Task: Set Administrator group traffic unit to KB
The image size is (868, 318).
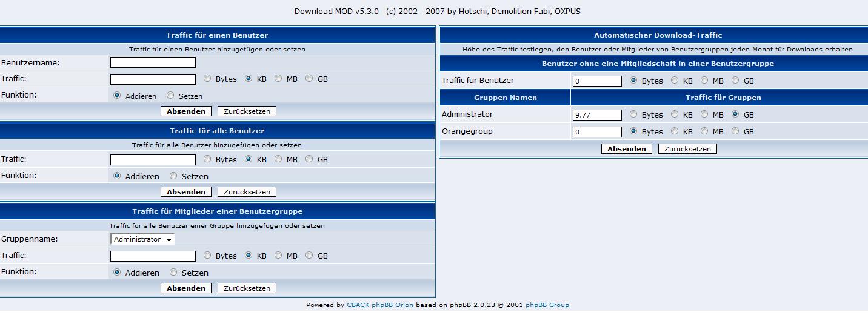Action: click(675, 114)
